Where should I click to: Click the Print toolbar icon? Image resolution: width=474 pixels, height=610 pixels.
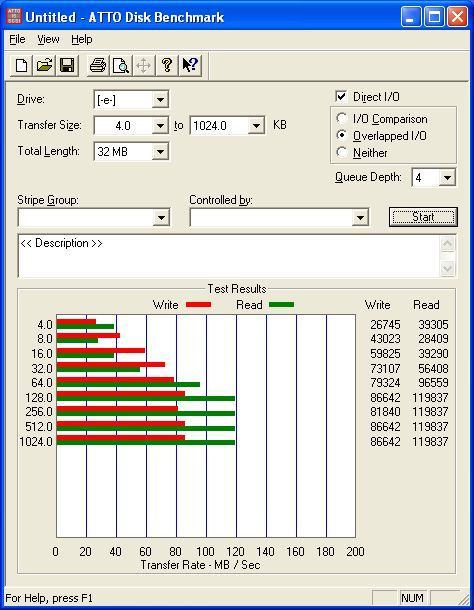(x=98, y=65)
